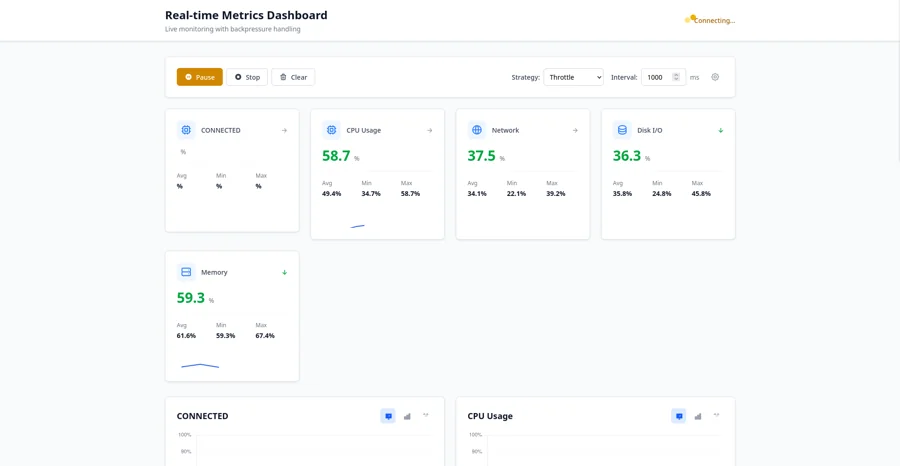This screenshot has width=900, height=466.
Task: Click the trend arrow on CONNECTED card
Action: [x=284, y=130]
